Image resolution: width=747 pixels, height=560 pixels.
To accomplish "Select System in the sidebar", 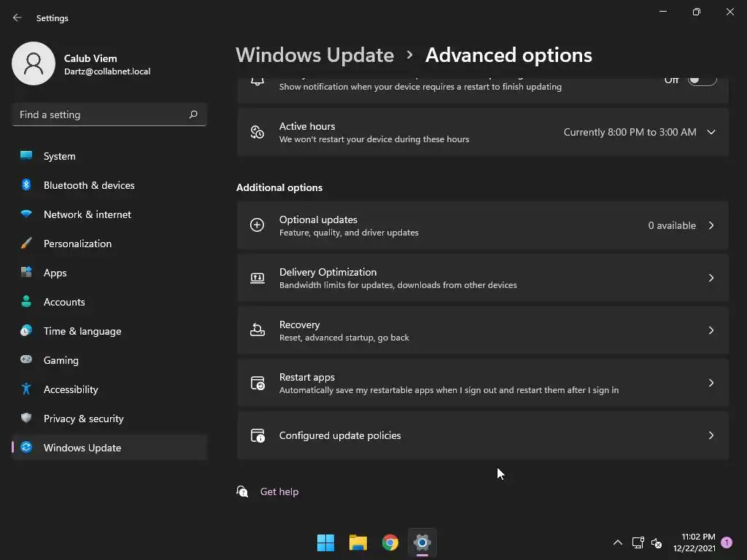I will coord(109,156).
